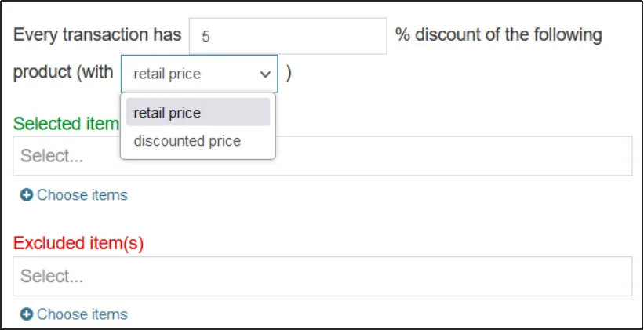This screenshot has width=644, height=330.
Task: Click the "Select..." placeholder under Selected items
Action: [x=52, y=156]
